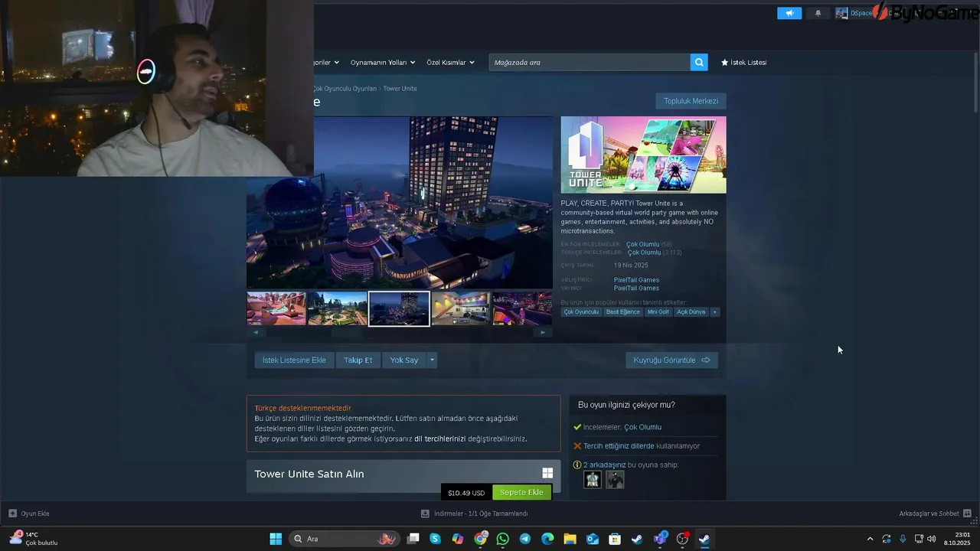Screen dimensions: 980x551
Task: Open the DSpace profile avatar
Action: [x=841, y=13]
